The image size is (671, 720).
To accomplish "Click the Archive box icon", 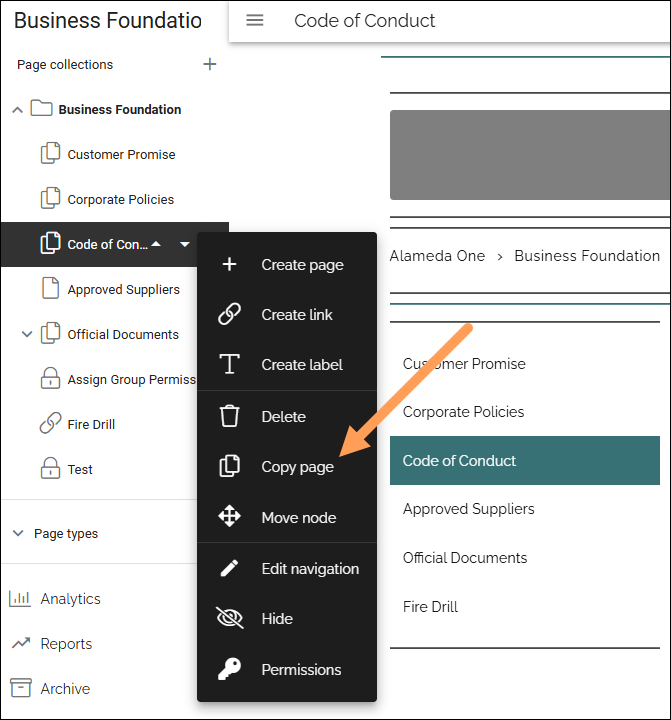I will pos(21,687).
